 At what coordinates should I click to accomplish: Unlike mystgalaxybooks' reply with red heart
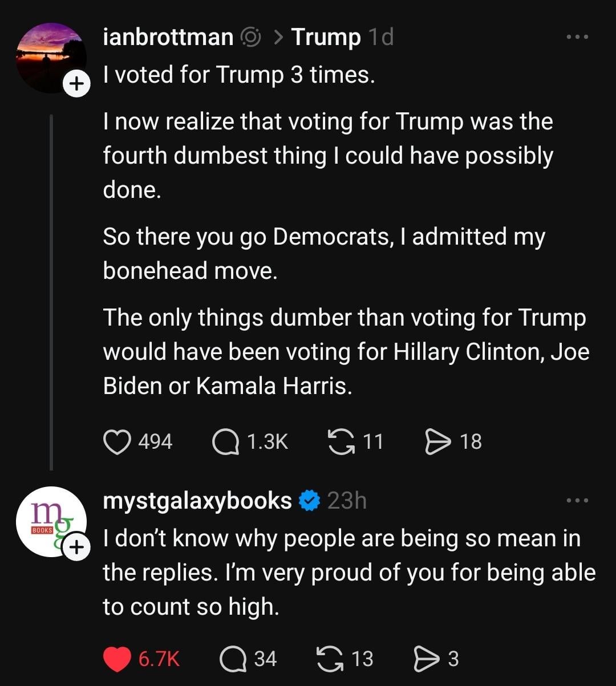(117, 659)
